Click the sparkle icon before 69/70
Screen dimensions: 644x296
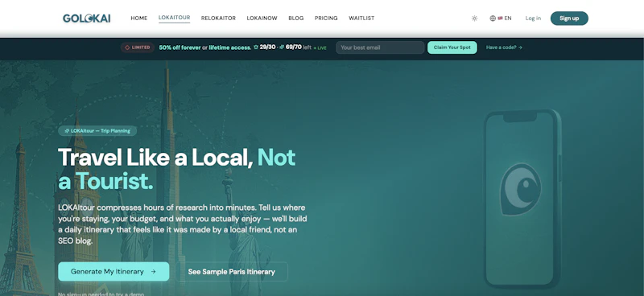[282, 47]
